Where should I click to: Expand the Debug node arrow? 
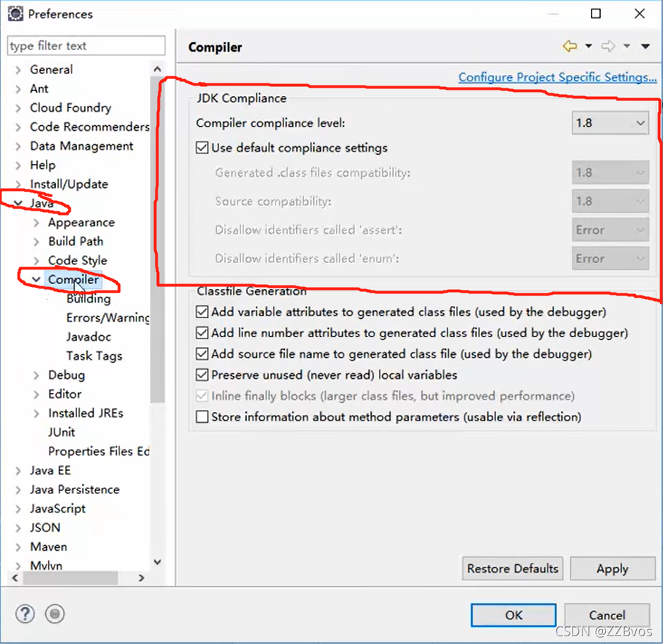(x=36, y=375)
